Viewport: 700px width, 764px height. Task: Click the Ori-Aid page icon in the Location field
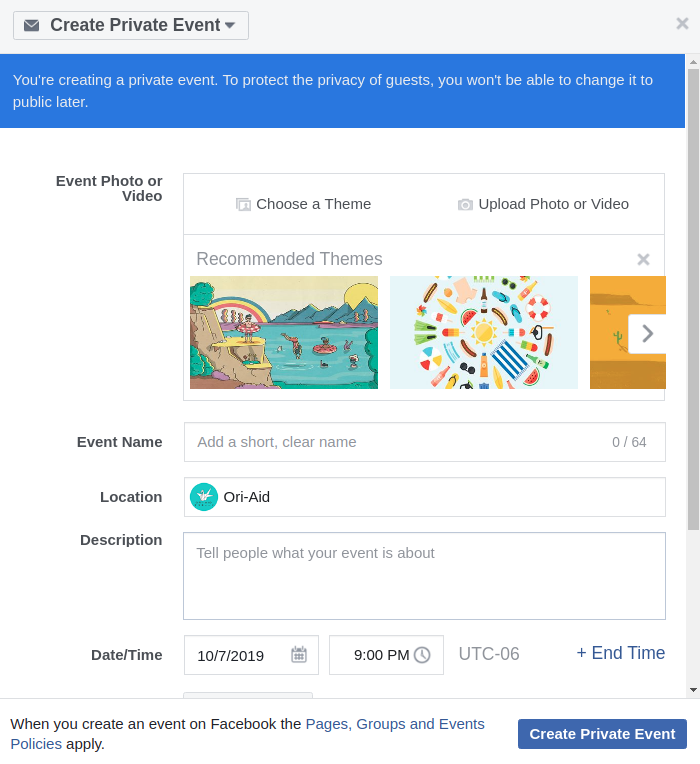[x=204, y=497]
